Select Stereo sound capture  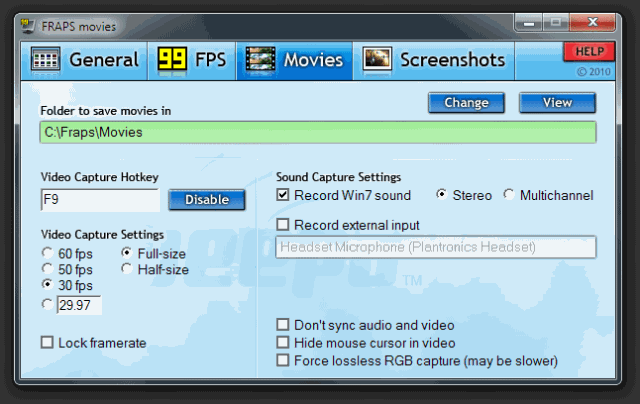click(441, 194)
